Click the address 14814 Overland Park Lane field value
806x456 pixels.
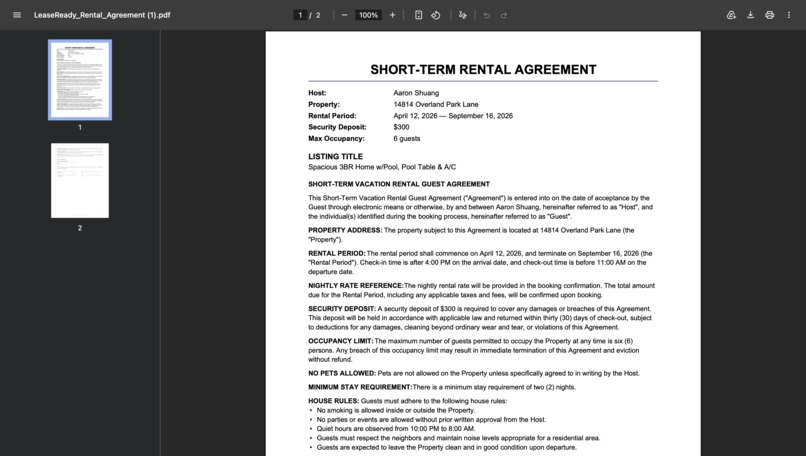coord(436,104)
